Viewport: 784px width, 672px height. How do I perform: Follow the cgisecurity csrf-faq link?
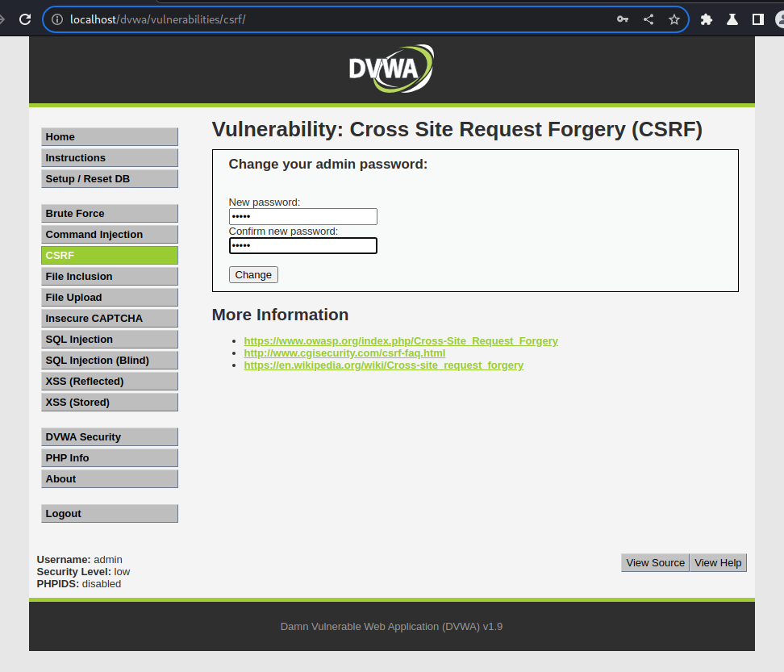[344, 353]
